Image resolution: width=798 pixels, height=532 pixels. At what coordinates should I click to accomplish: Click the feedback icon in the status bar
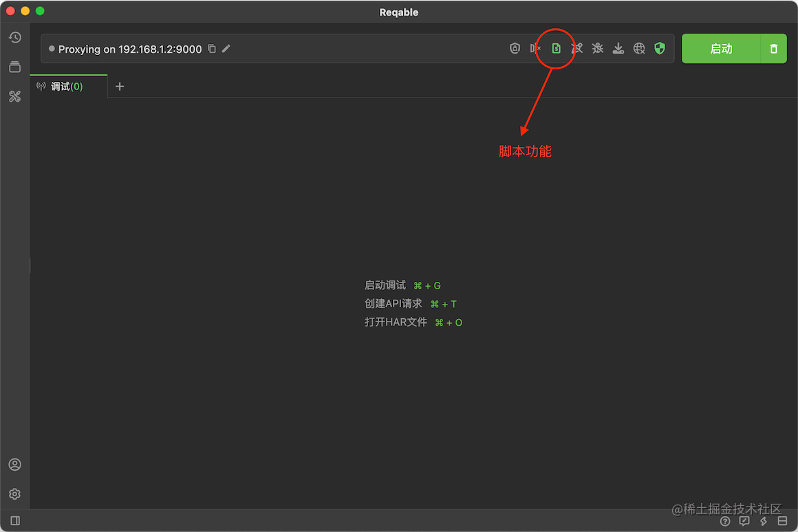(x=744, y=521)
